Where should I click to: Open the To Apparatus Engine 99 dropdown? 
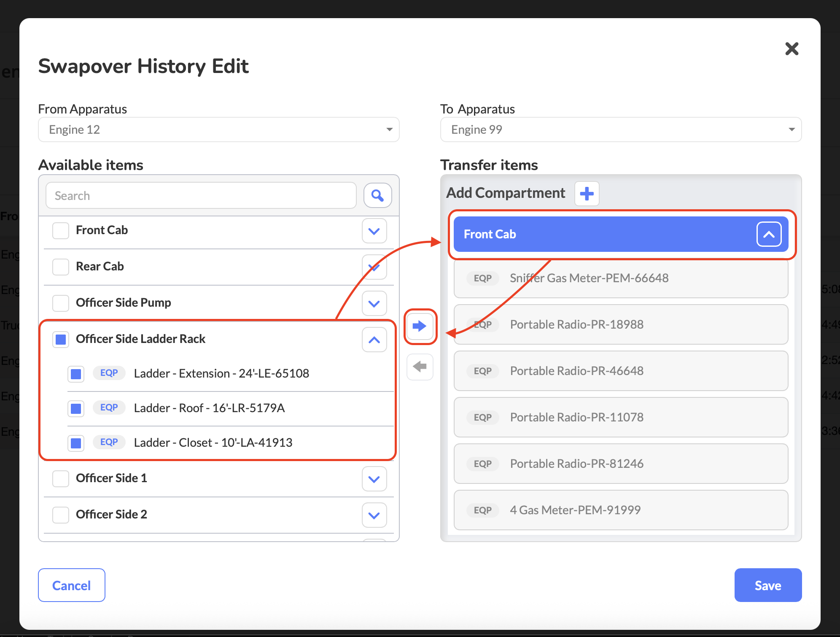pos(620,130)
